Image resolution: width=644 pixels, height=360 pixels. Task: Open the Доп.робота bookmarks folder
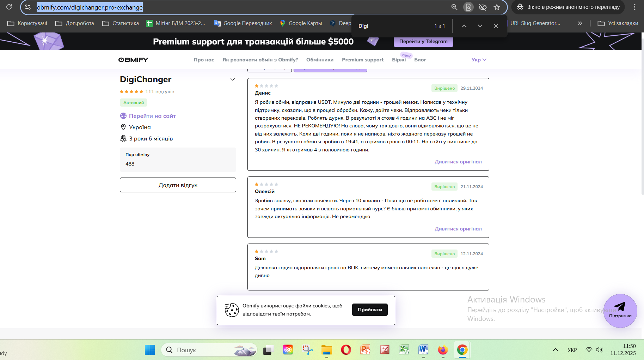pyautogui.click(x=75, y=23)
